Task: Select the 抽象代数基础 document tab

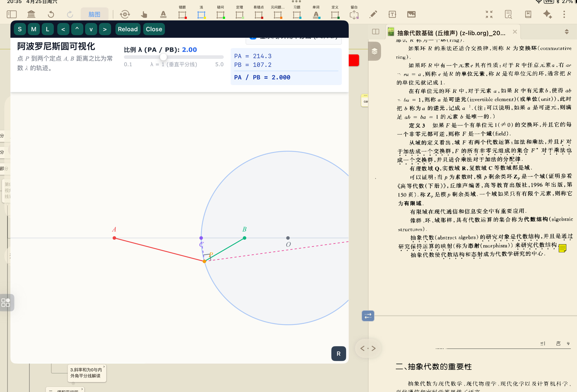Action: tap(451, 33)
